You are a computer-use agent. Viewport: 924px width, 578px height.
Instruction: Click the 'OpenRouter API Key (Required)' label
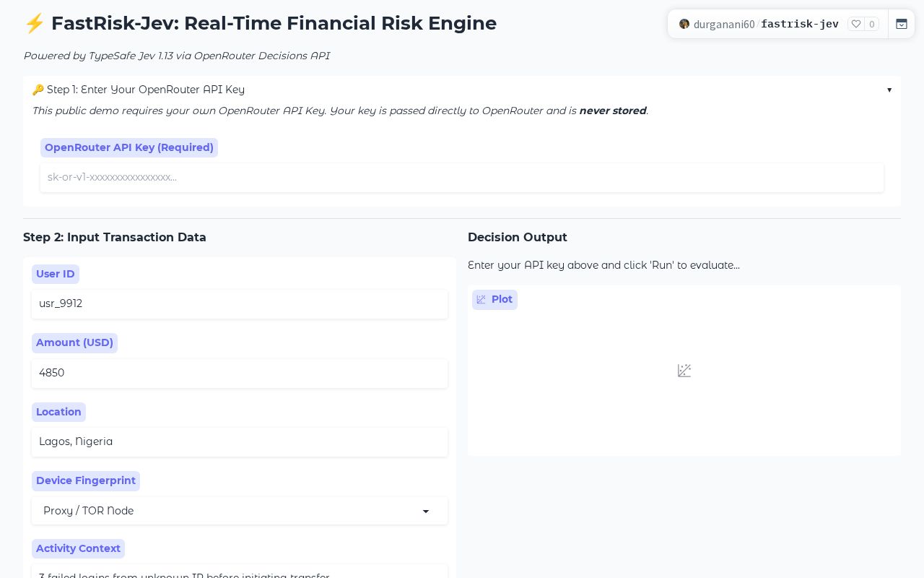tap(129, 147)
